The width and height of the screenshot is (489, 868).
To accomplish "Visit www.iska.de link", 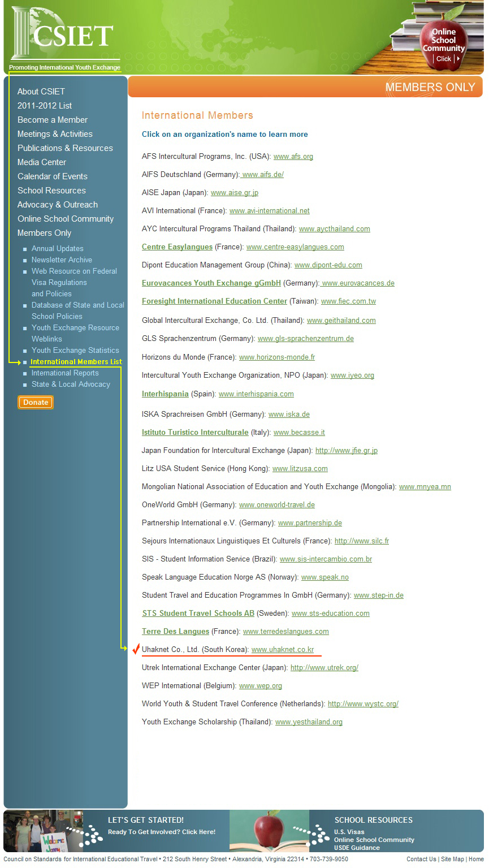I will pos(289,414).
